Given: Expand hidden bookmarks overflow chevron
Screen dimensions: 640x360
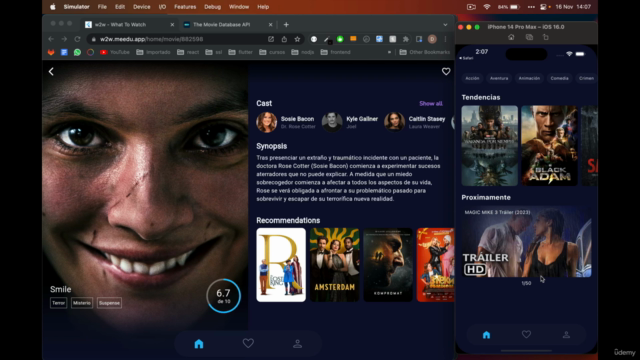Looking at the screenshot, I should click(389, 52).
